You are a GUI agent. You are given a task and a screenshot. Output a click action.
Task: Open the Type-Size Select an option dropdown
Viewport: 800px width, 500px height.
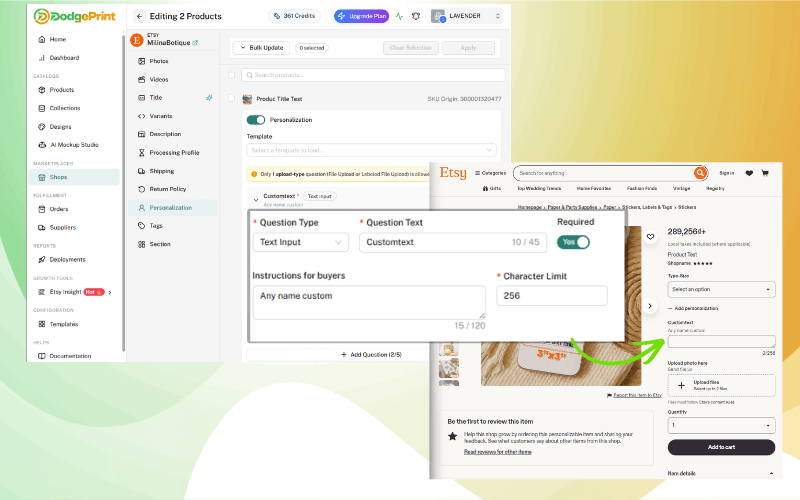tap(721, 289)
